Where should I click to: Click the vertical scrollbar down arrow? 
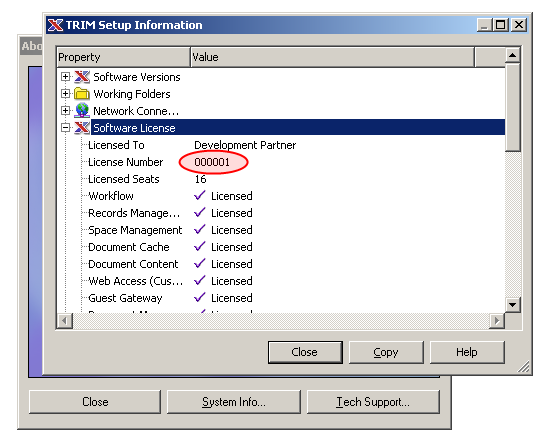513,305
